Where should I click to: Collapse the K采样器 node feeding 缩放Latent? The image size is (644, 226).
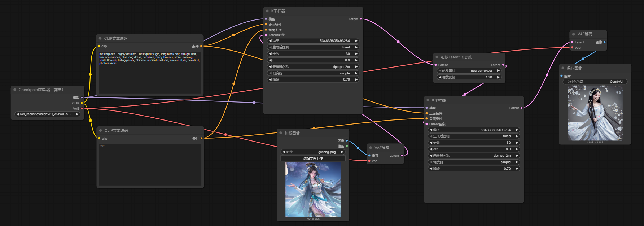pyautogui.click(x=267, y=11)
